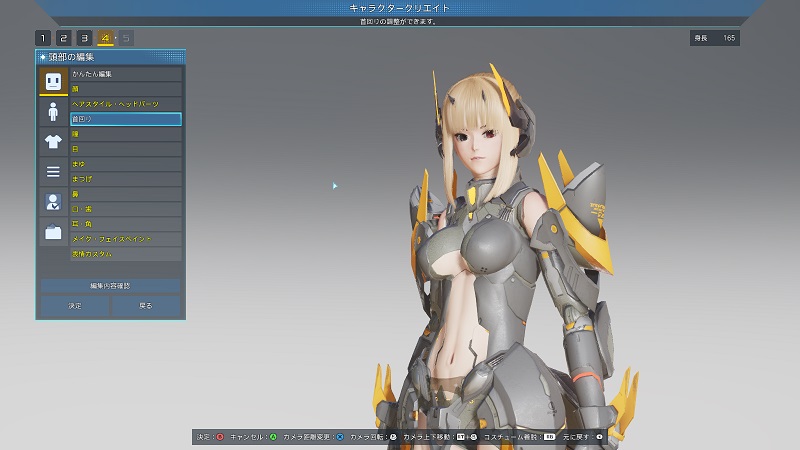Open the costume T-shirt icon
800x450 pixels.
pos(53,142)
